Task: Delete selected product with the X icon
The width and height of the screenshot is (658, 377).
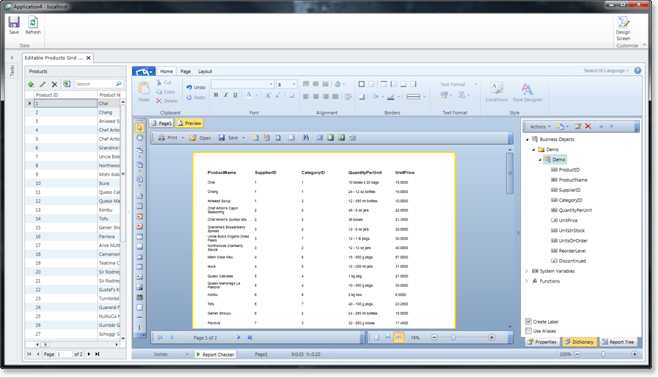Action: coord(54,84)
